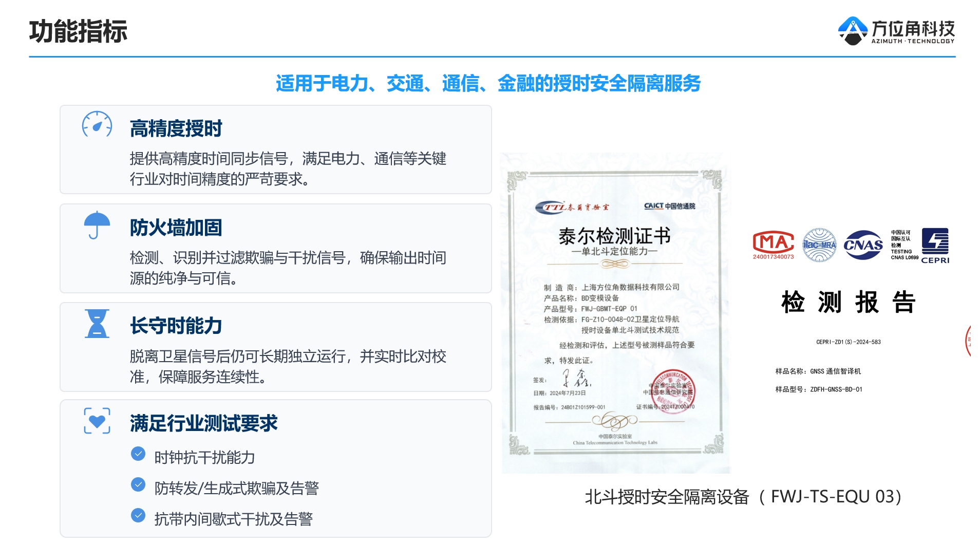
Task: Click the FWJ-TS-EQU 03 device caption
Action: (743, 497)
